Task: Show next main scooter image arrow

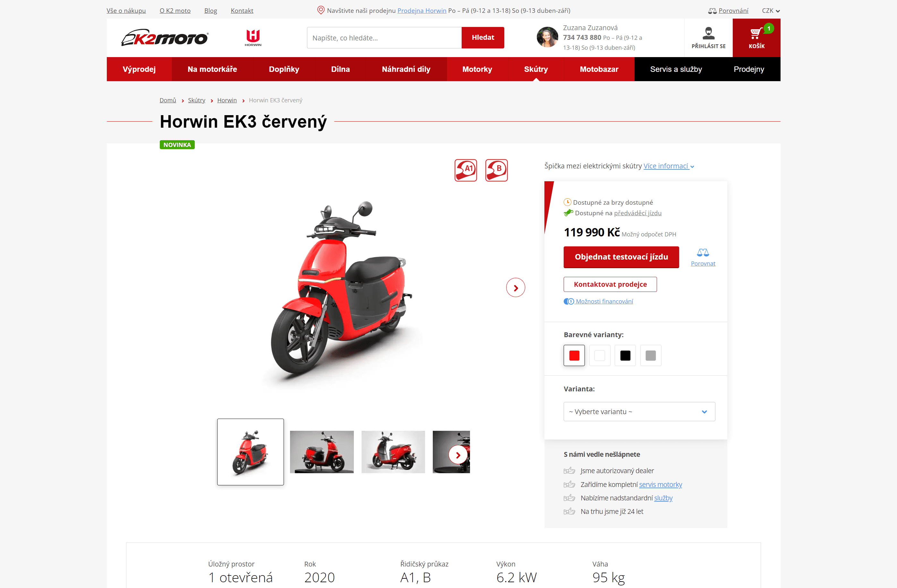Action: (x=515, y=288)
